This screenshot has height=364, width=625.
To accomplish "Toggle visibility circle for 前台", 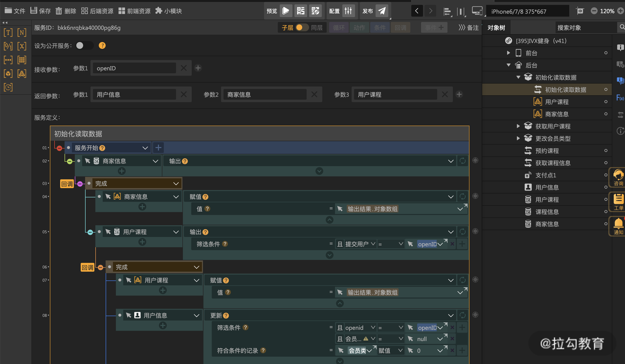I will [x=606, y=53].
